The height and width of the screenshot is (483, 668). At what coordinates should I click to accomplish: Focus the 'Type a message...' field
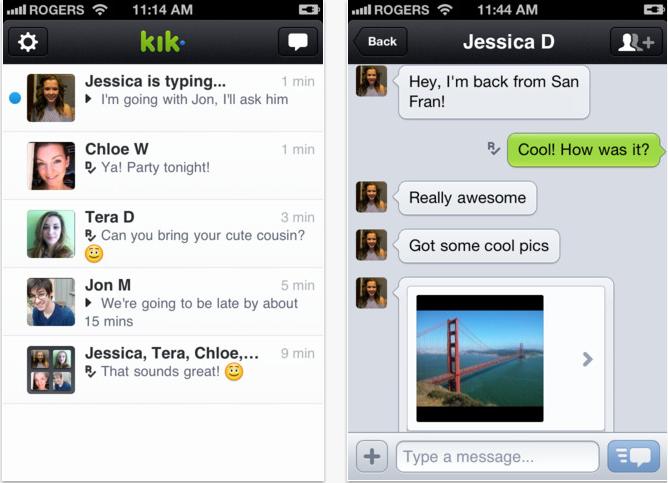coord(498,457)
